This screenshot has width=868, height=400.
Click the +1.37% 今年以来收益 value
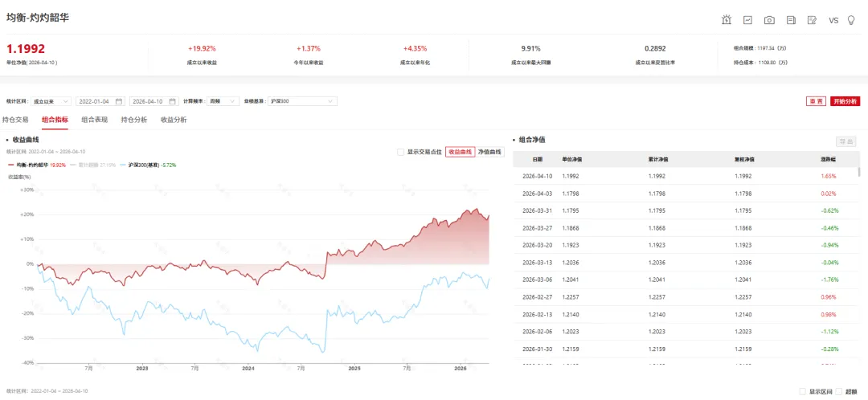309,49
